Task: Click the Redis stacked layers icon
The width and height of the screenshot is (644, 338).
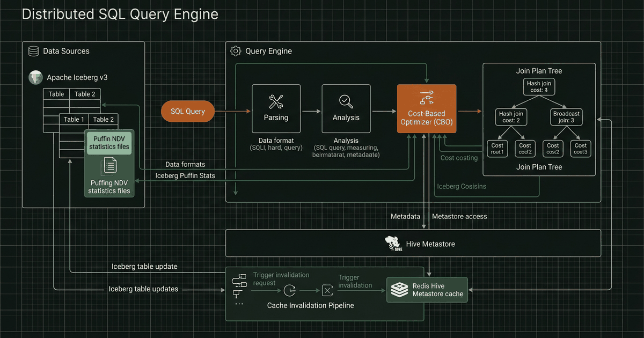Action: [x=400, y=290]
